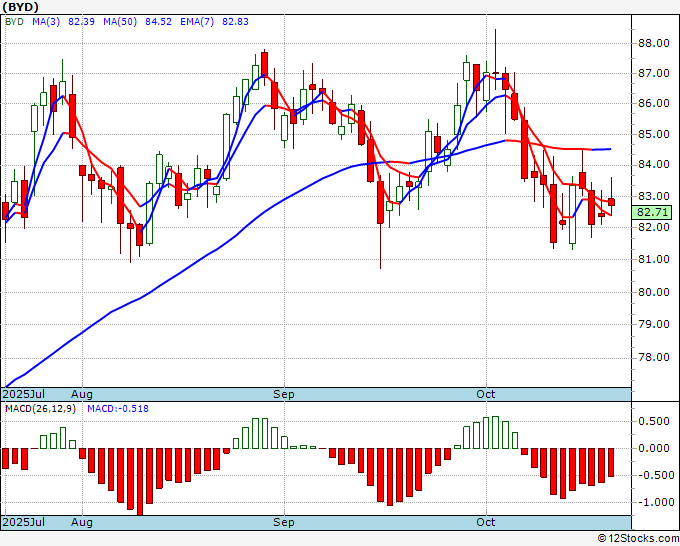The image size is (680, 546).
Task: Select the Oct marker on price timeline
Action: click(x=485, y=394)
